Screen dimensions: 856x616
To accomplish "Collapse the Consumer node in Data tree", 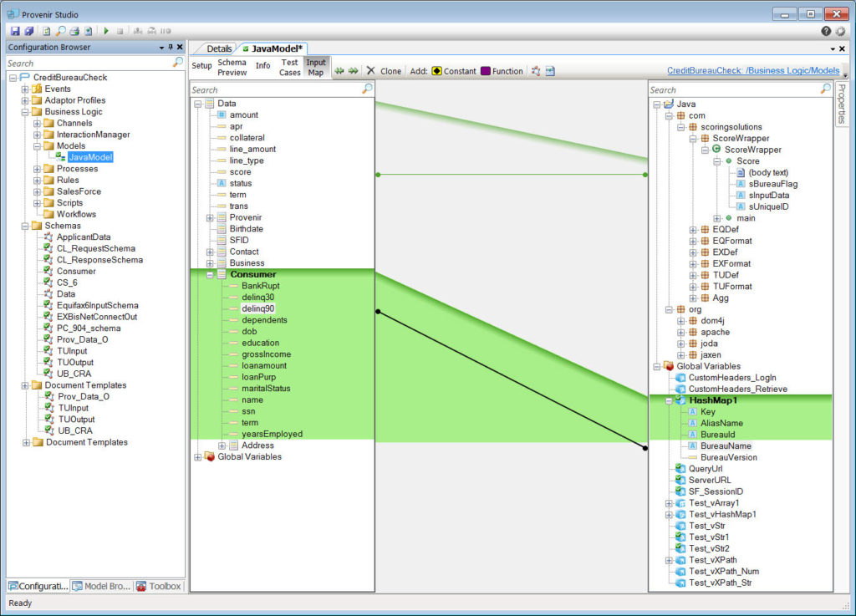I will [210, 274].
